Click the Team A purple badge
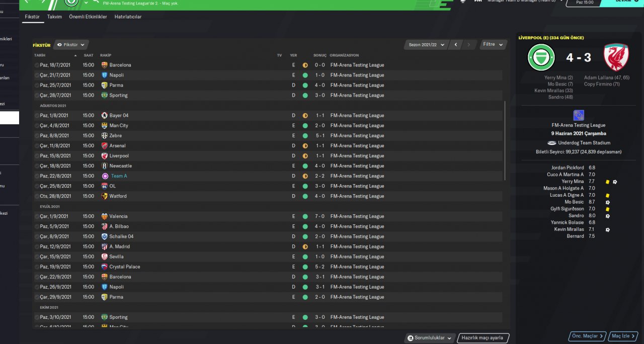This screenshot has width=644, height=344. coord(105,176)
